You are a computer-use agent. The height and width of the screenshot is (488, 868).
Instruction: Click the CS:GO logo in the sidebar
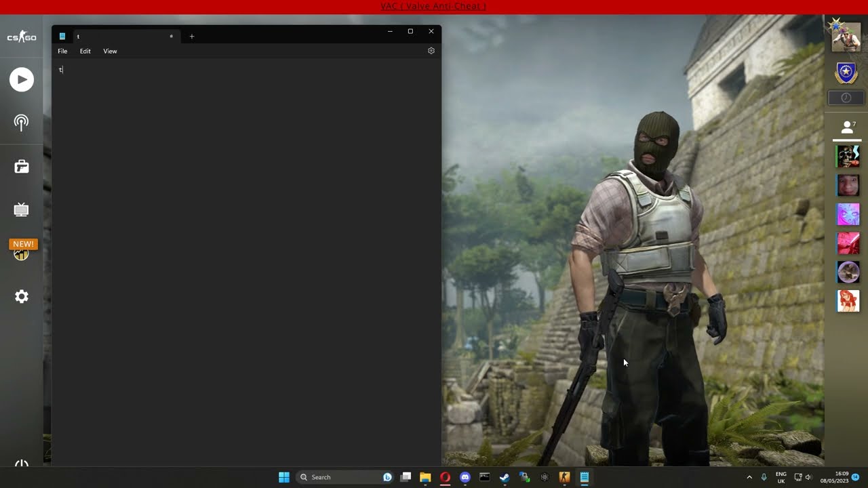(x=22, y=37)
